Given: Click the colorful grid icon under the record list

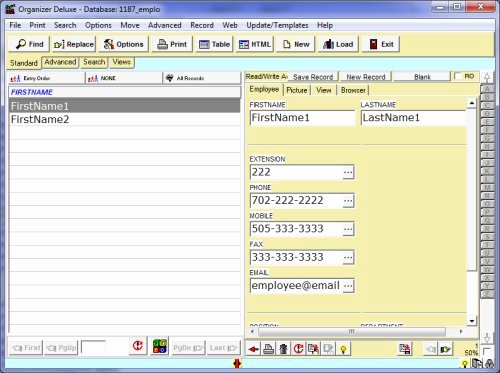Looking at the screenshot, I should (160, 346).
